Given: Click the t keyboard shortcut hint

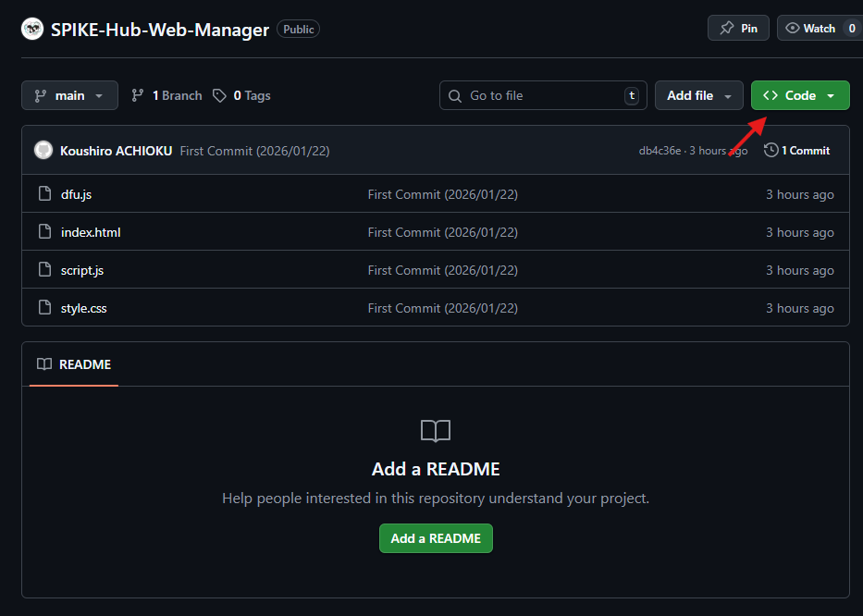Looking at the screenshot, I should click(631, 95).
